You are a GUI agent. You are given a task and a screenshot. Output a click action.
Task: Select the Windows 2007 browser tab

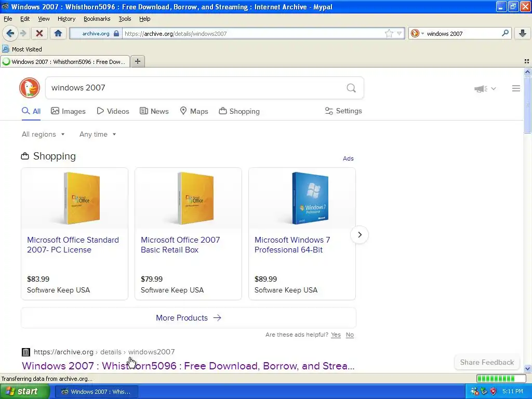tap(65, 62)
